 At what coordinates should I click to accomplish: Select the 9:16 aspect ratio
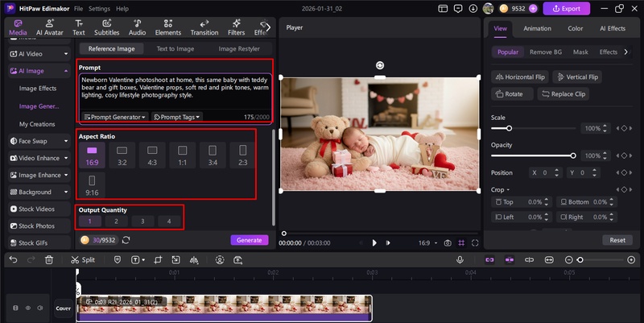coord(92,186)
